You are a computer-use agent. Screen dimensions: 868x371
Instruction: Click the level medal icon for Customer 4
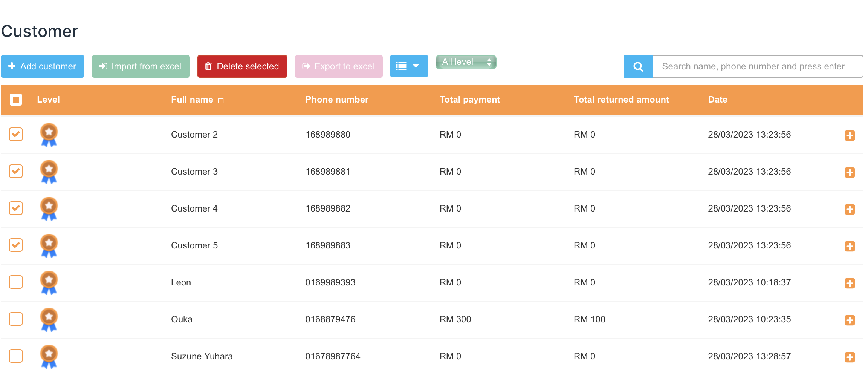click(49, 208)
